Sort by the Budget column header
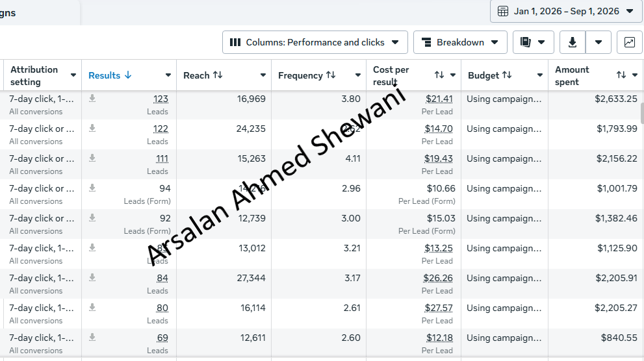This screenshot has height=361, width=644. [490, 75]
